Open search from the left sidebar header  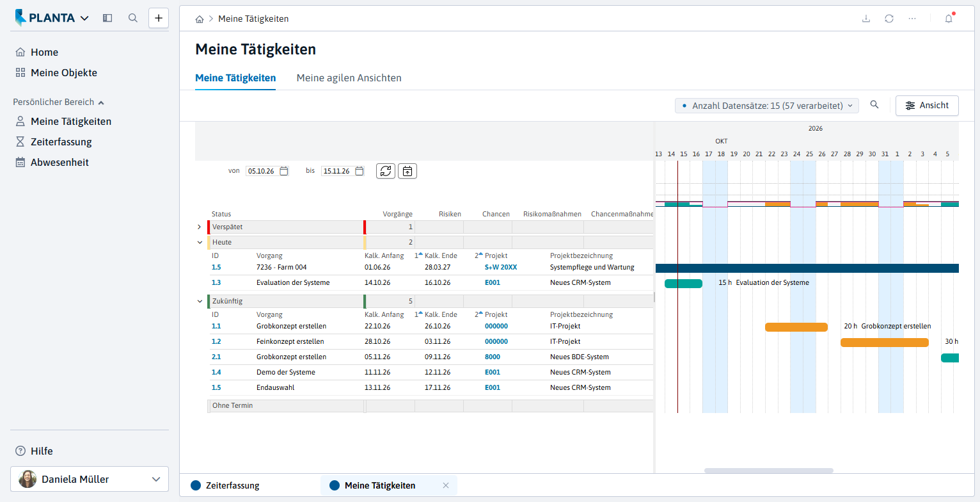(x=133, y=18)
